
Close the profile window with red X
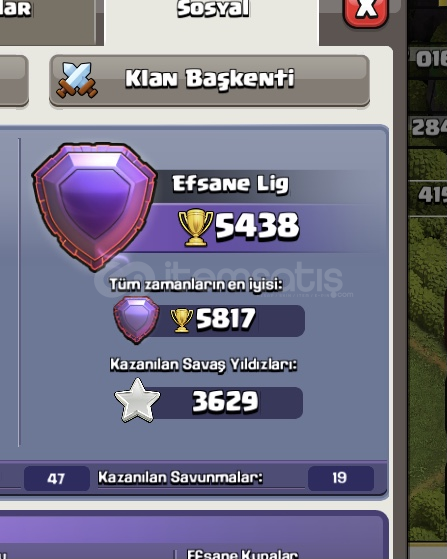[366, 11]
